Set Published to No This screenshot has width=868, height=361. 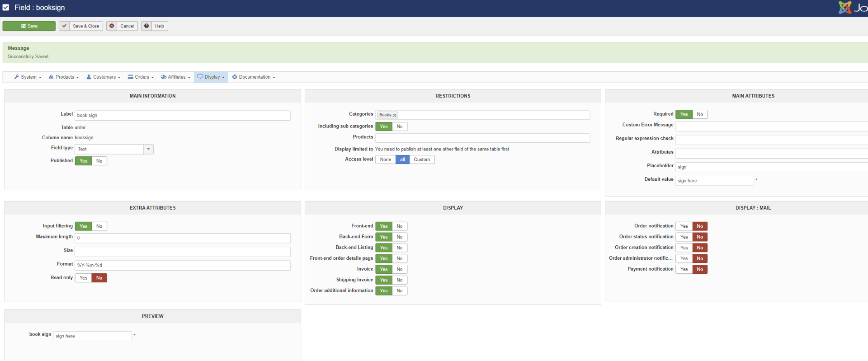[99, 161]
